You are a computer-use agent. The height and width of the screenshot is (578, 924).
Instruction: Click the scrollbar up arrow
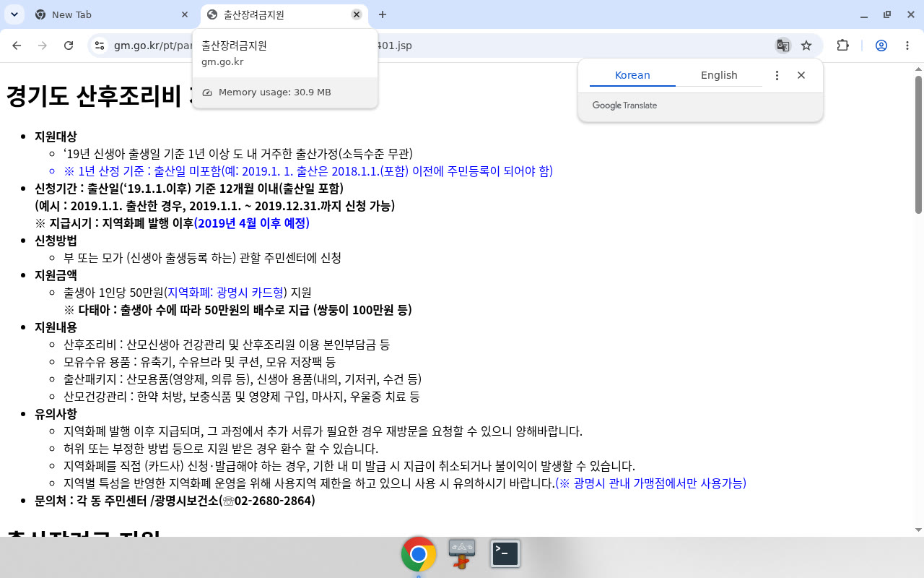point(918,69)
